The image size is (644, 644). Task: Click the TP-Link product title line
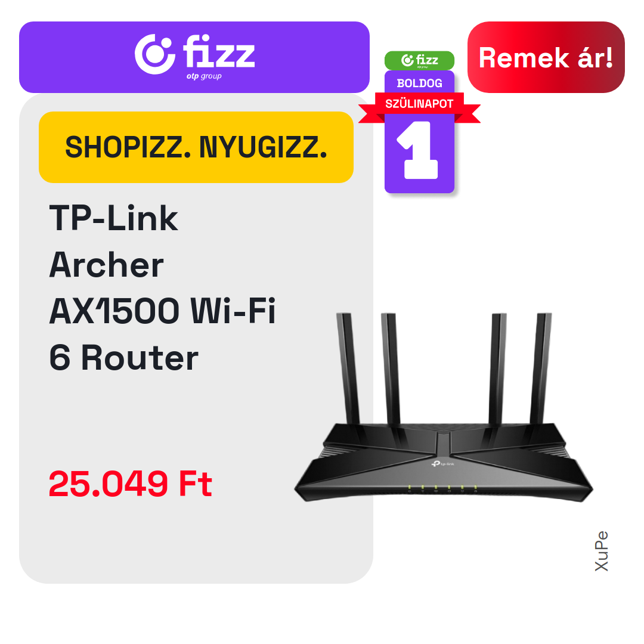click(113, 218)
